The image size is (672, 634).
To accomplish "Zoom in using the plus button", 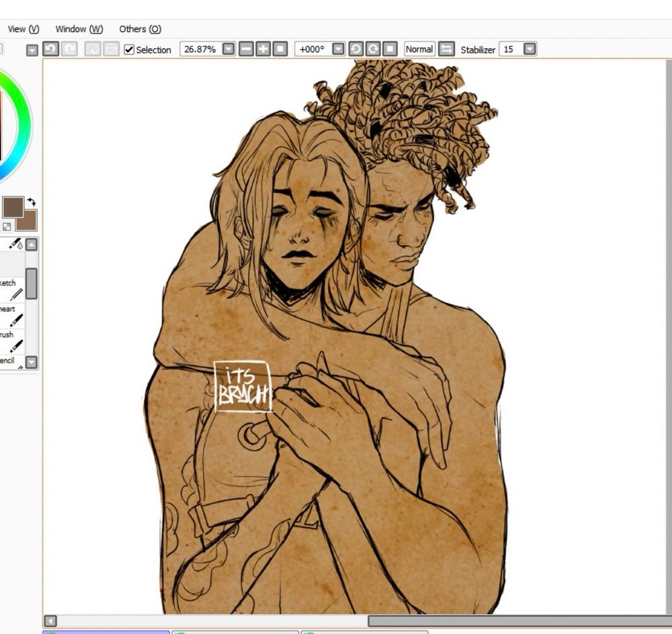I will (x=263, y=49).
